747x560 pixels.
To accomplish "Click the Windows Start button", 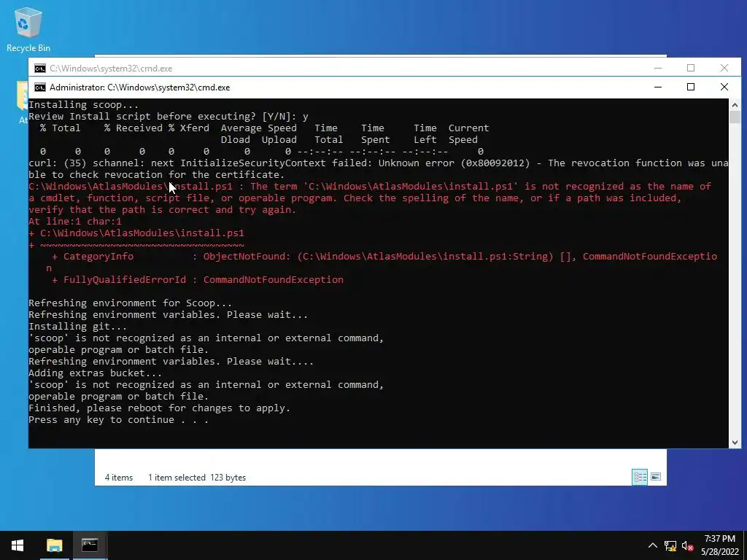I will (x=18, y=545).
